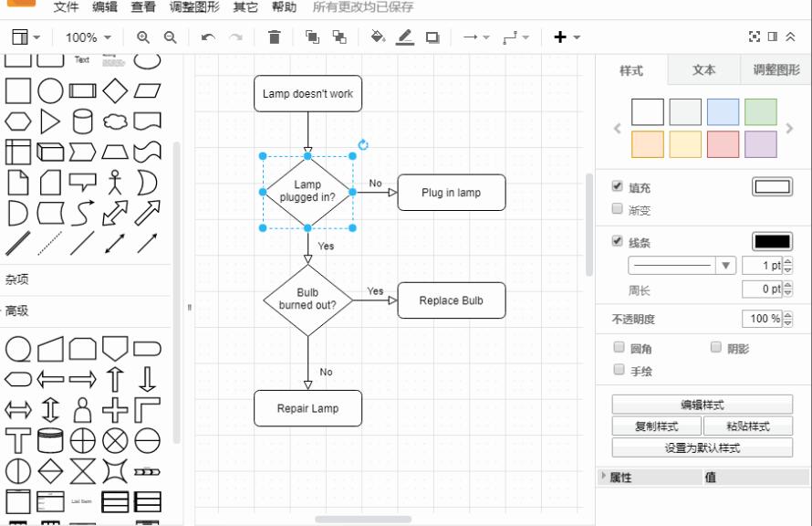Open the 100% zoom dropdown
Viewport: 812px width, 526px height.
(88, 37)
